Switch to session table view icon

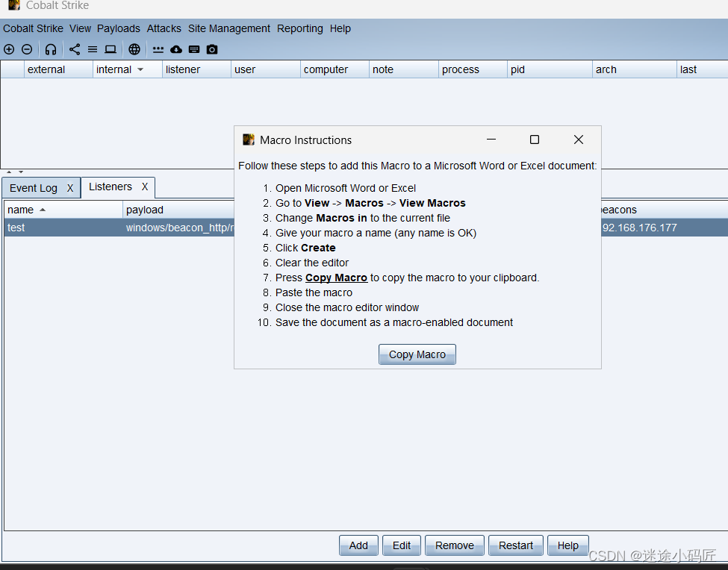tap(93, 49)
